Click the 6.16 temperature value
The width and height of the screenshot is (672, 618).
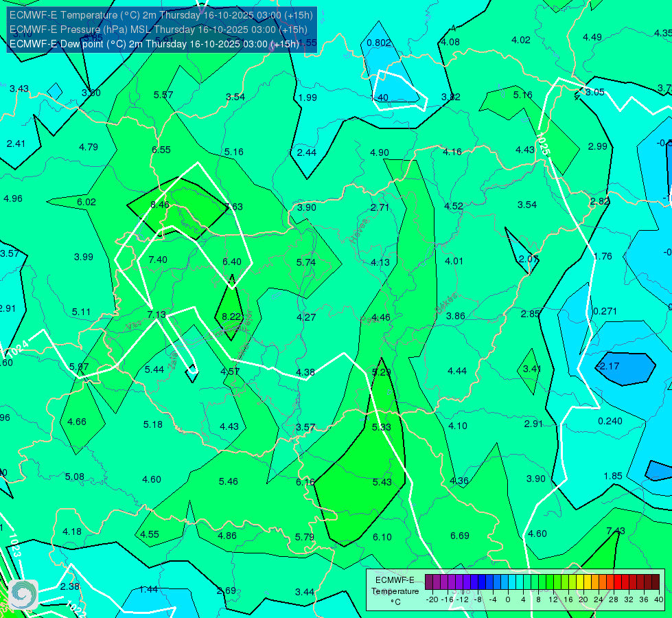point(305,482)
